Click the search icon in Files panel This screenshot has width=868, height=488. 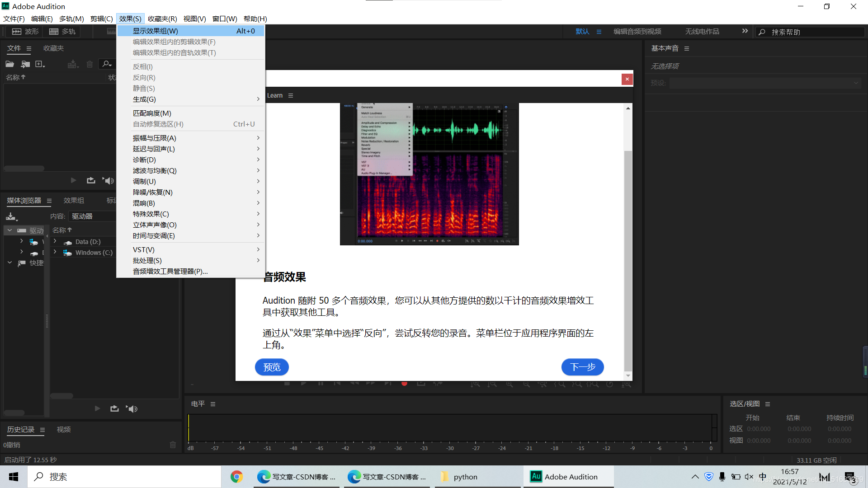coord(107,64)
